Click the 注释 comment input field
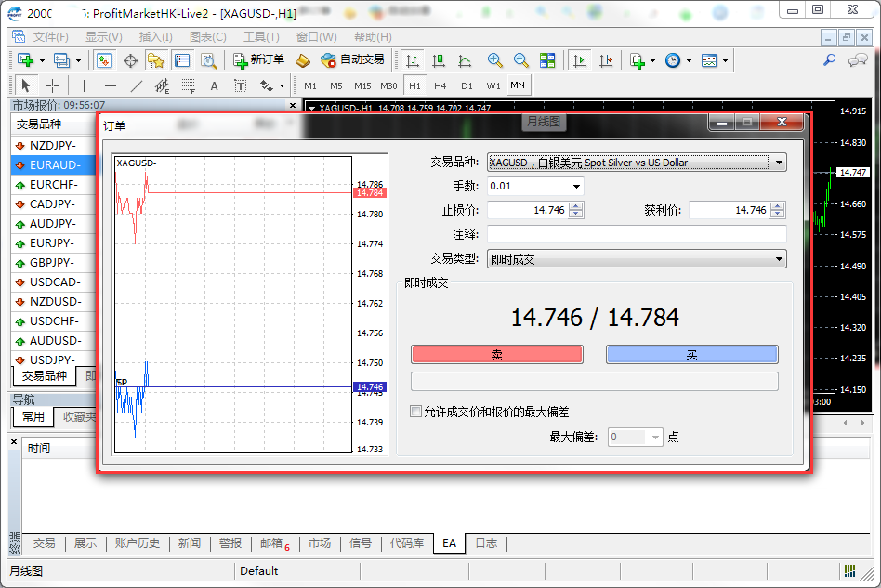Image resolution: width=881 pixels, height=588 pixels. 636,235
